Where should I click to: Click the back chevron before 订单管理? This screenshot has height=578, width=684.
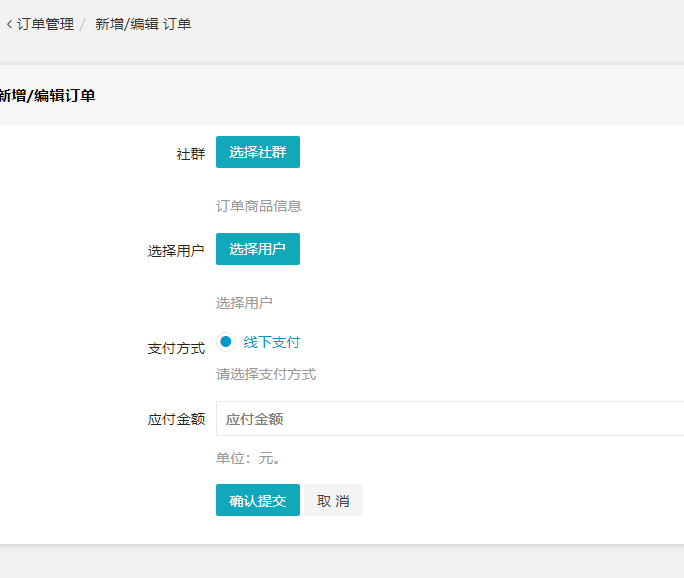(x=9, y=24)
